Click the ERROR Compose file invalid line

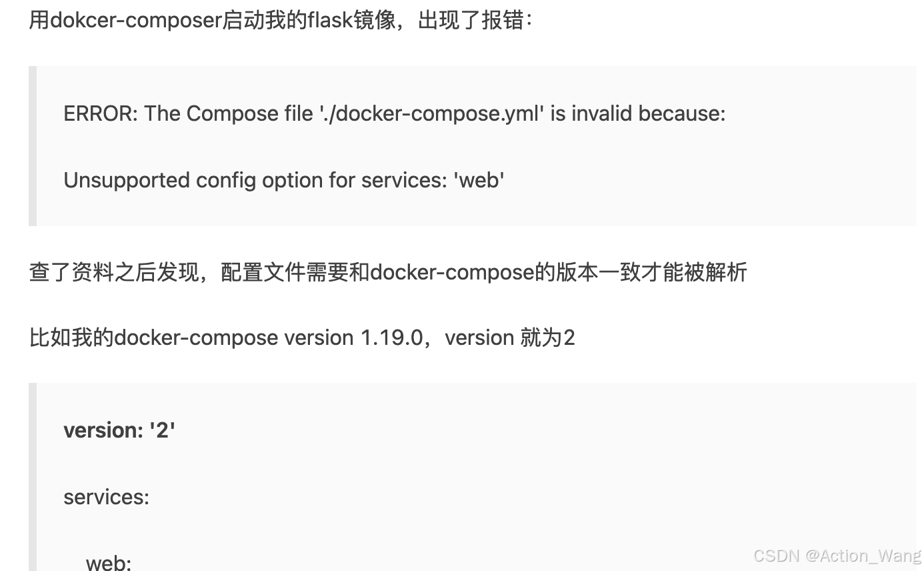coord(395,113)
